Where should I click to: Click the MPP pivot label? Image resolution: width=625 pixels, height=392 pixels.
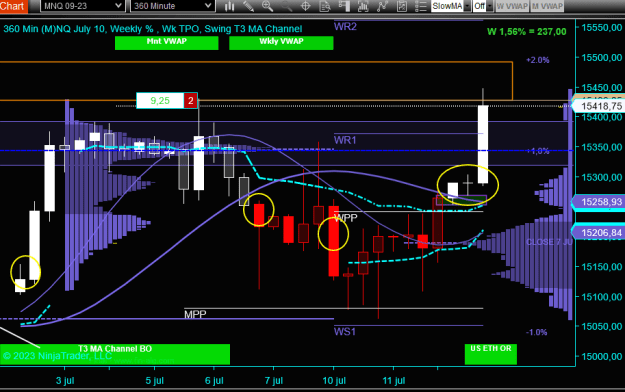click(195, 315)
